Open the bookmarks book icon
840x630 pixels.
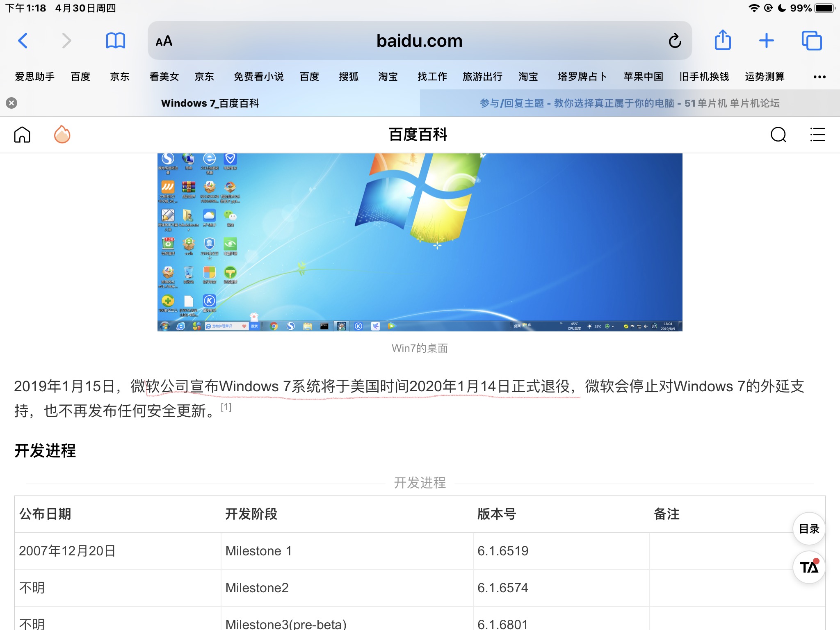(x=116, y=41)
